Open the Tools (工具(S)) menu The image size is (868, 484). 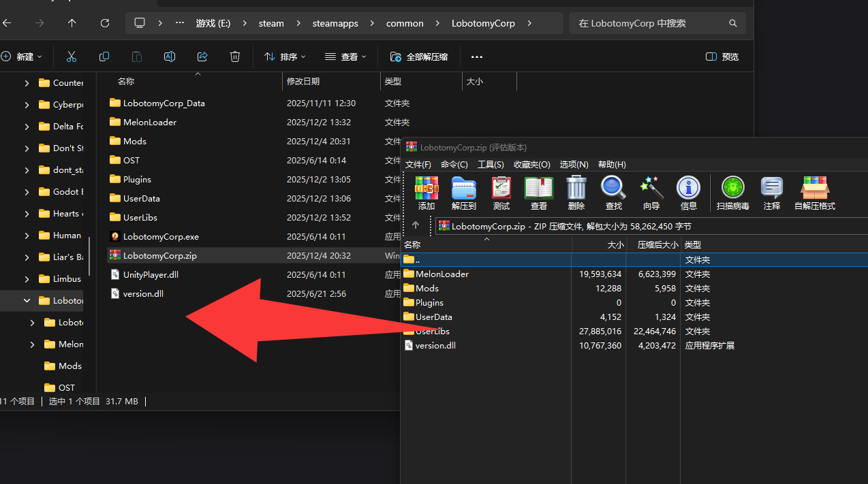pos(491,164)
